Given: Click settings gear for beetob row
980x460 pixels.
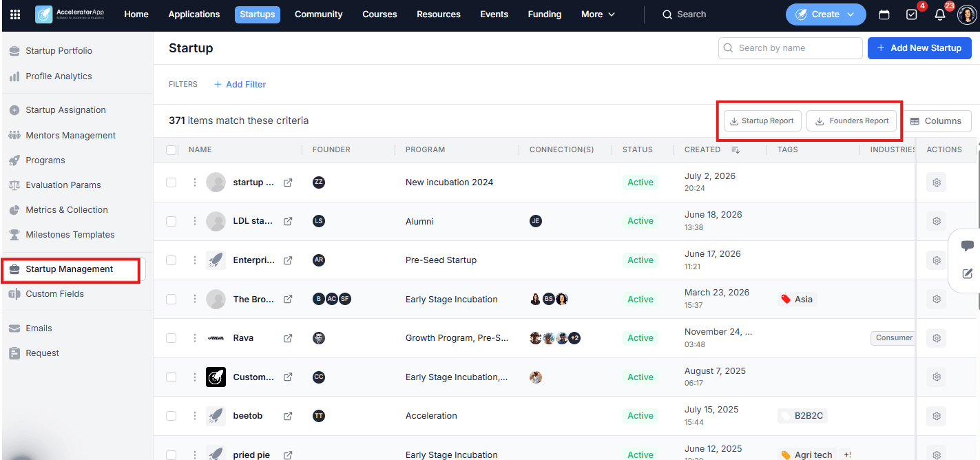Looking at the screenshot, I should click(936, 416).
